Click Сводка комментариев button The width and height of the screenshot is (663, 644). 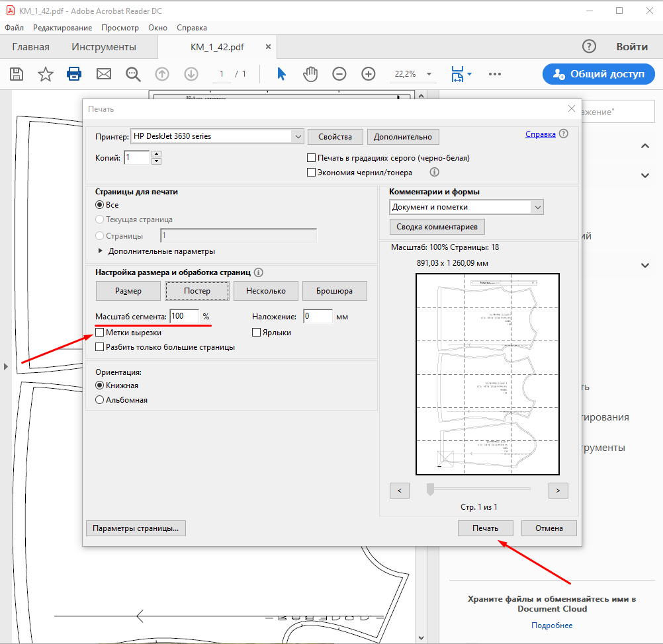437,227
